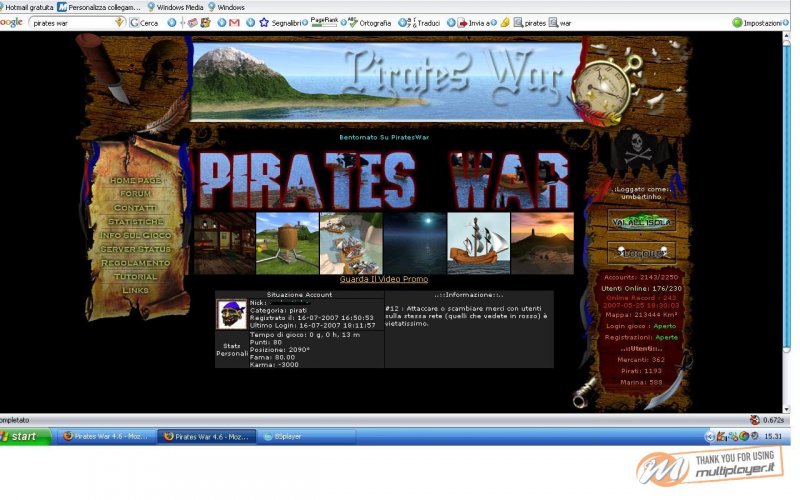The image size is (800, 500).
Task: Open LINKS in the scroll menu
Action: coord(135,290)
